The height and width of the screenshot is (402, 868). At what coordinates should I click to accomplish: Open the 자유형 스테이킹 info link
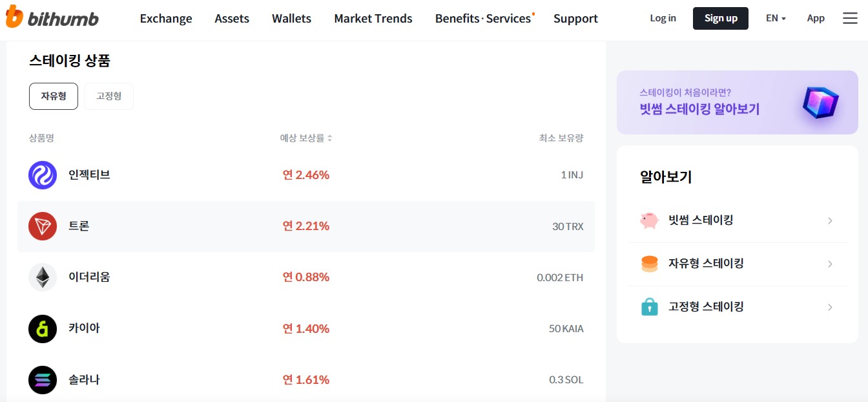(x=705, y=264)
